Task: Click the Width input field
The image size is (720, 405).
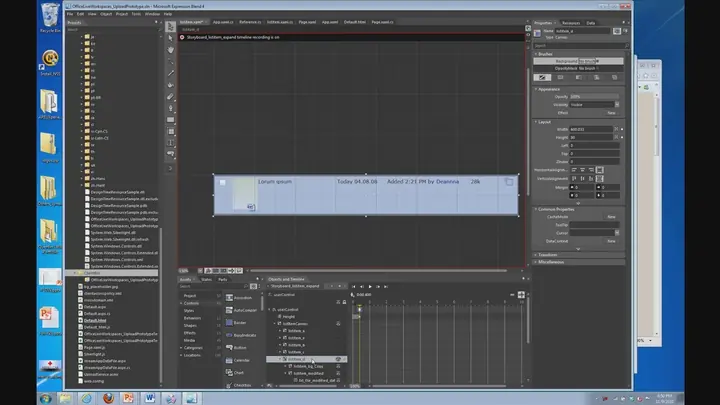Action: 591,129
